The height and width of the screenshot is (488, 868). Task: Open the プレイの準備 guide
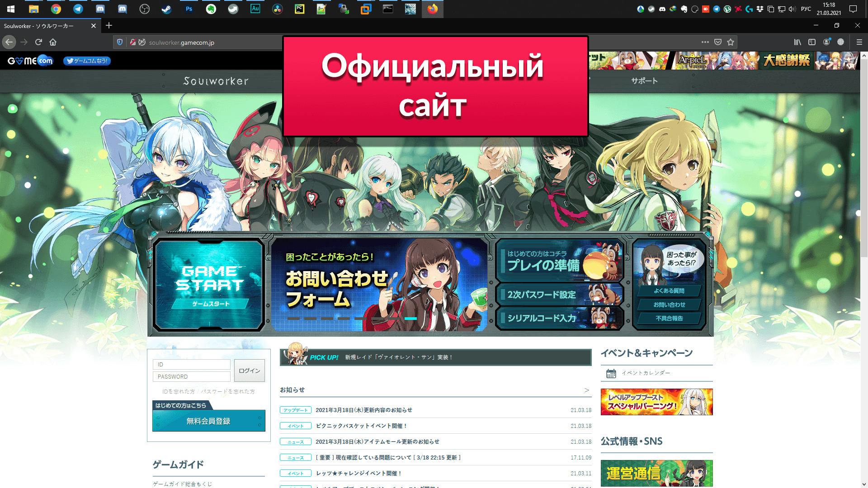click(x=559, y=261)
